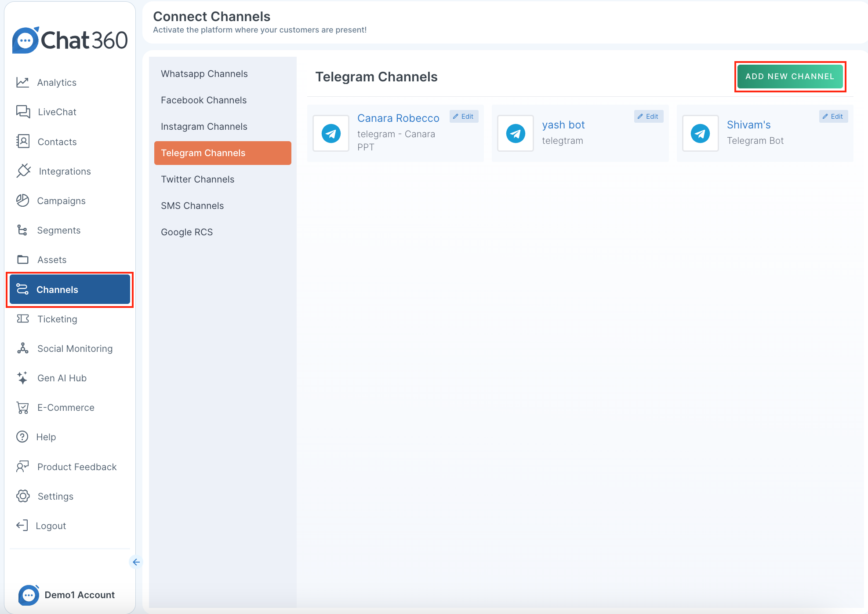Click Shivam's Telegram logo thumbnail
This screenshot has width=868, height=614.
coord(701,133)
